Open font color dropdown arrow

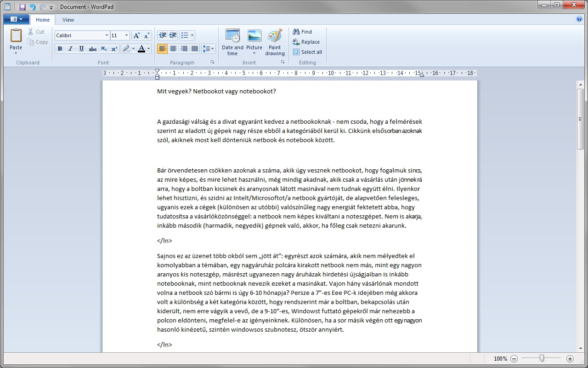(149, 48)
